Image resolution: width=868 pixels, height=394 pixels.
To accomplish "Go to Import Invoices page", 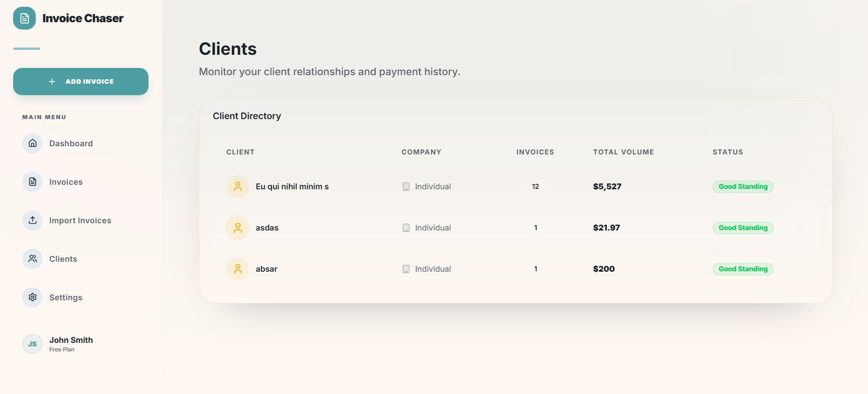I will [x=80, y=221].
